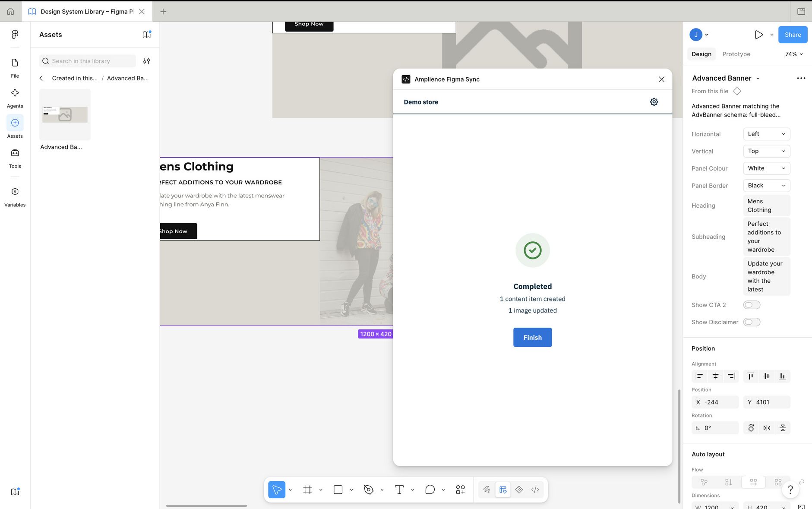Image resolution: width=812 pixels, height=509 pixels.
Task: Click the vertical canvas scrollbar
Action: [679, 446]
